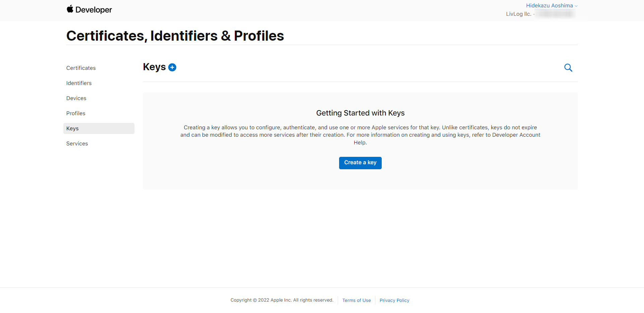Click the Getting Started with Keys heading
This screenshot has width=644, height=313.
[360, 113]
